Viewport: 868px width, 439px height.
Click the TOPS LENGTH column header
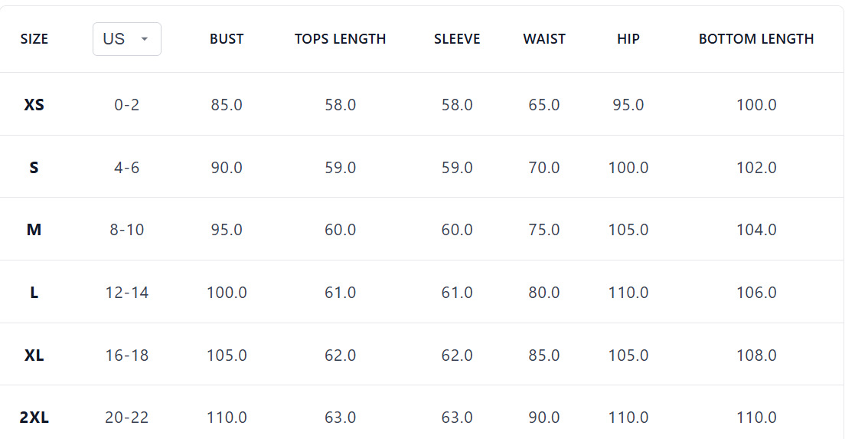[340, 39]
